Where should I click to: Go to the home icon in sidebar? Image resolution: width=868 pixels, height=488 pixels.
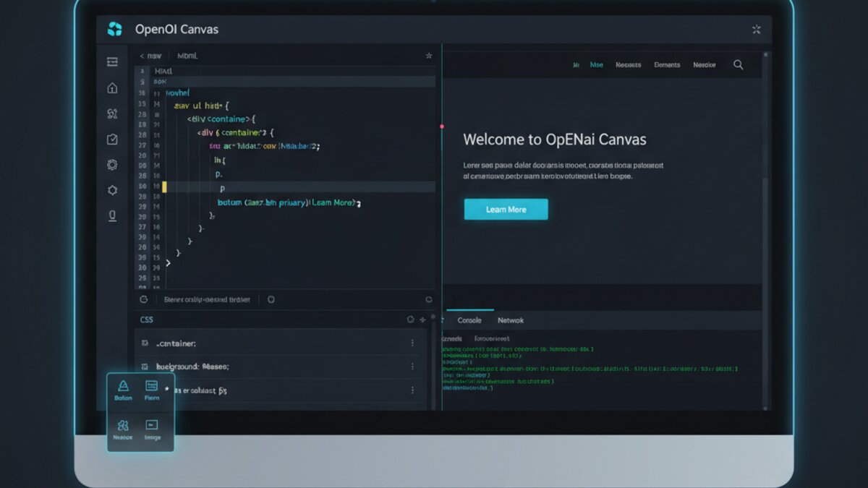pyautogui.click(x=112, y=87)
